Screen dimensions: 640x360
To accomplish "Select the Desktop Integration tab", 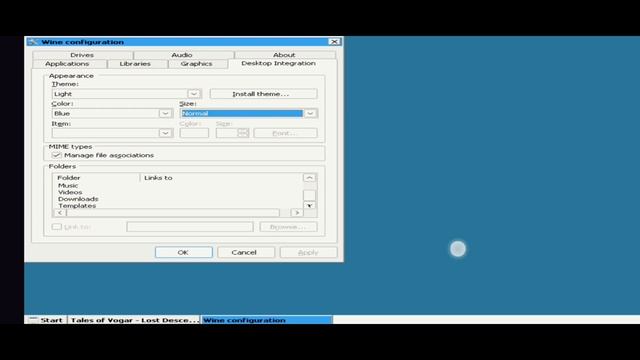I will (x=278, y=63).
